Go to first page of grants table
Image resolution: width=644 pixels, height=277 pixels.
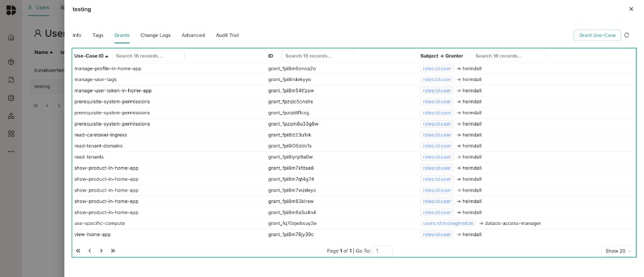(x=78, y=251)
